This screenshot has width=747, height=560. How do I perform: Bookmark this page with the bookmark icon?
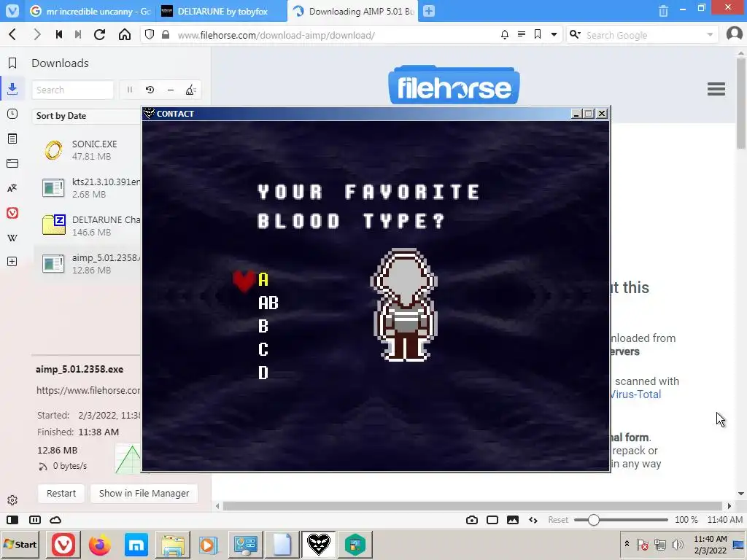pyautogui.click(x=538, y=34)
